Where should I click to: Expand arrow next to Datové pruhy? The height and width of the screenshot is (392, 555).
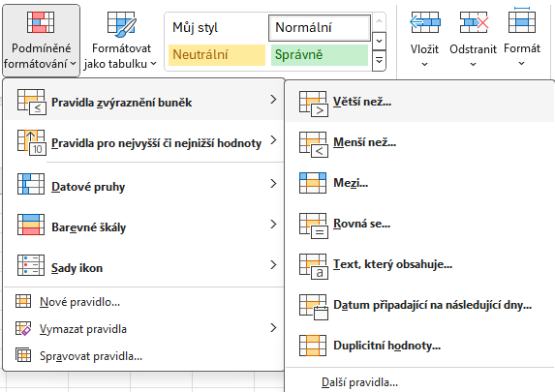point(273,183)
